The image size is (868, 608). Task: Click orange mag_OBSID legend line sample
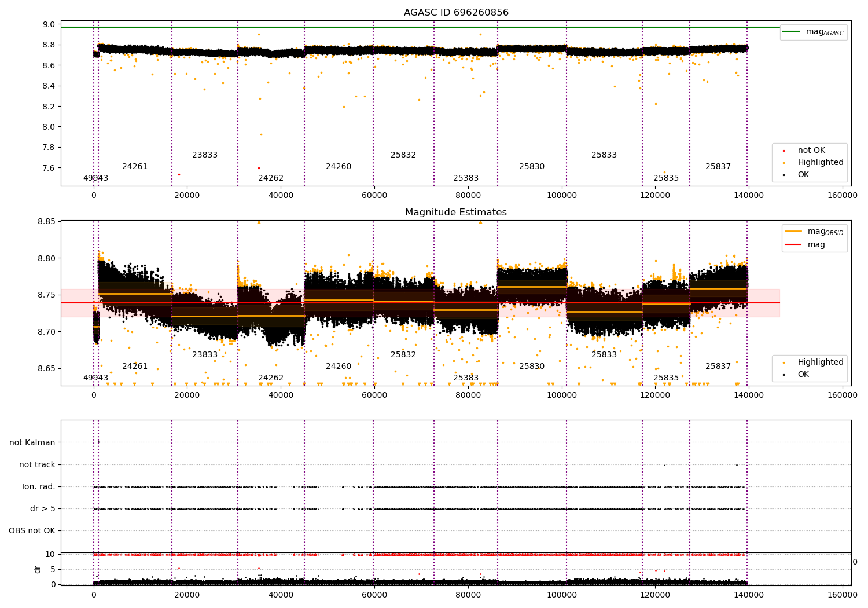coord(793,232)
